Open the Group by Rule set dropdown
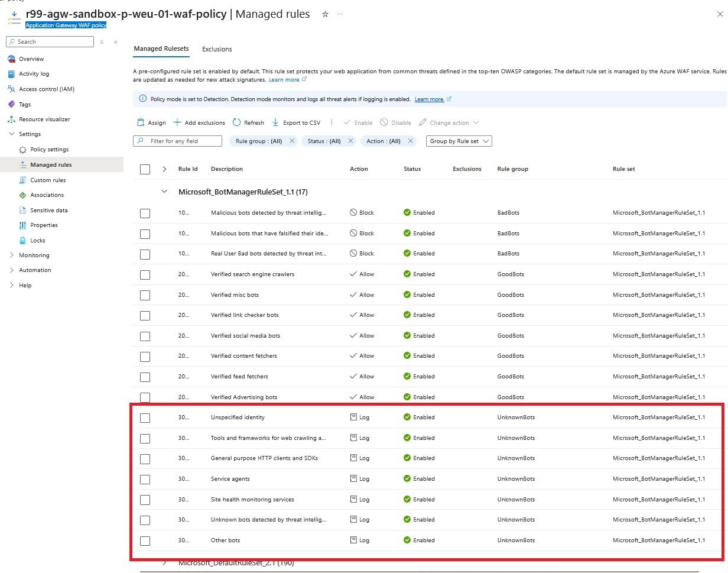Image resolution: width=728 pixels, height=573 pixels. pyautogui.click(x=459, y=141)
